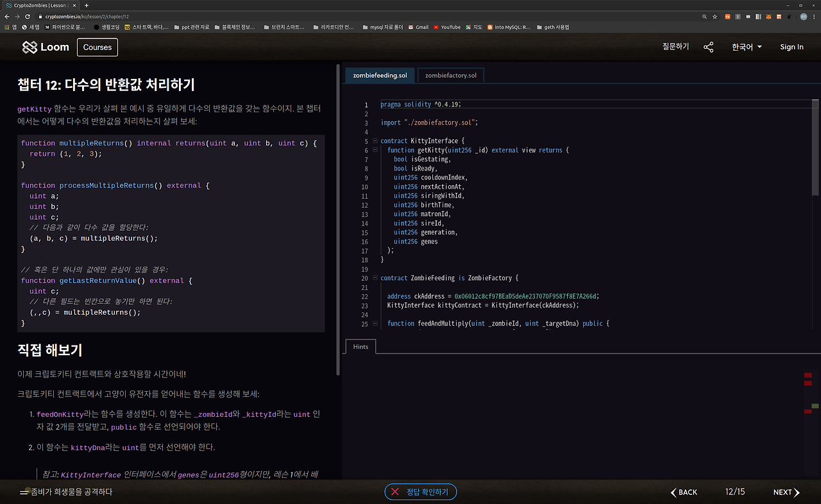
Task: Open the 한국어 language dropdown
Action: tap(747, 47)
